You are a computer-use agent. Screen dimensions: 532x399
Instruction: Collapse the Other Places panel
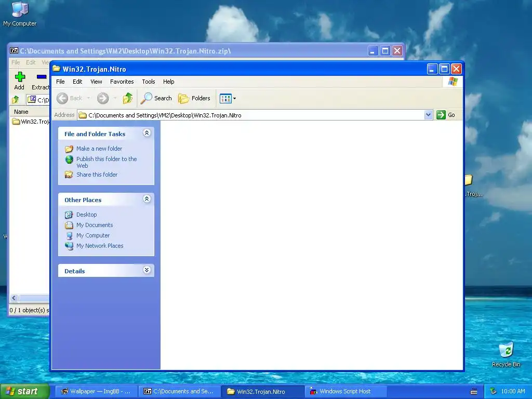(x=147, y=199)
